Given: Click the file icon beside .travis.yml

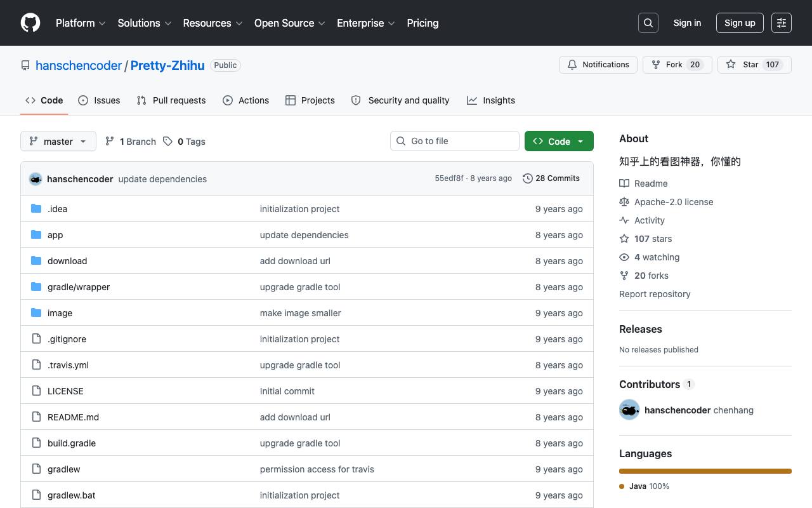Looking at the screenshot, I should tap(36, 365).
